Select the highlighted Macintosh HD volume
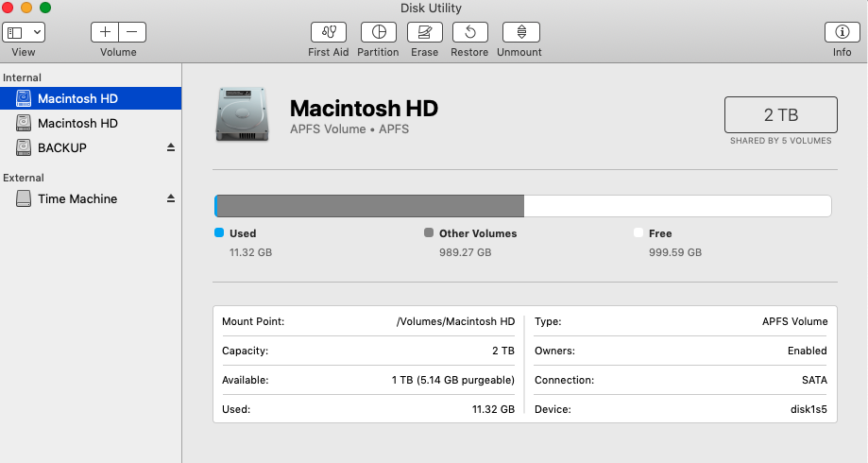Screen dimensions: 868x463 coord(91,98)
